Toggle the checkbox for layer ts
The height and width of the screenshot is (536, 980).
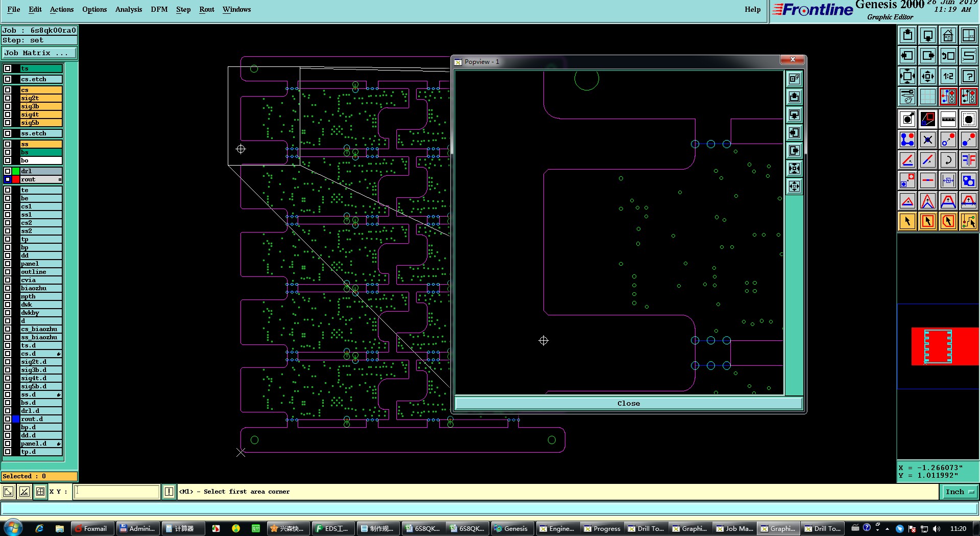(x=8, y=68)
